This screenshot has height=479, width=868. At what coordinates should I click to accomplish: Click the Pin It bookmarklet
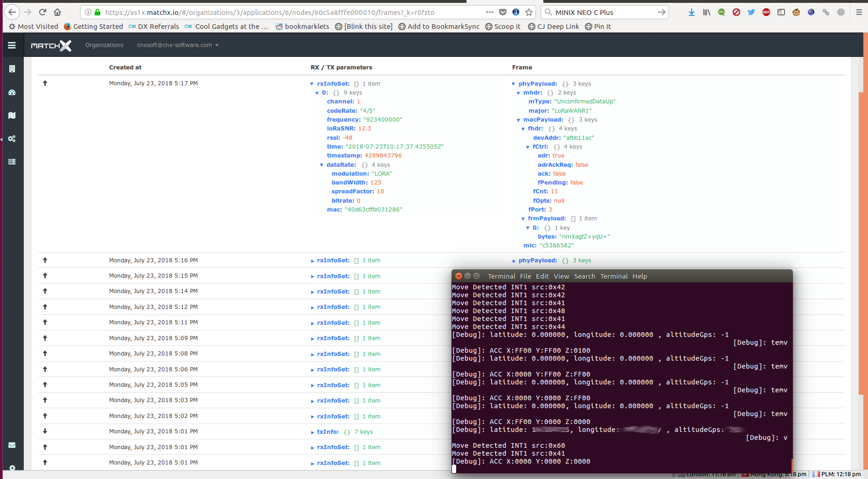pos(598,27)
